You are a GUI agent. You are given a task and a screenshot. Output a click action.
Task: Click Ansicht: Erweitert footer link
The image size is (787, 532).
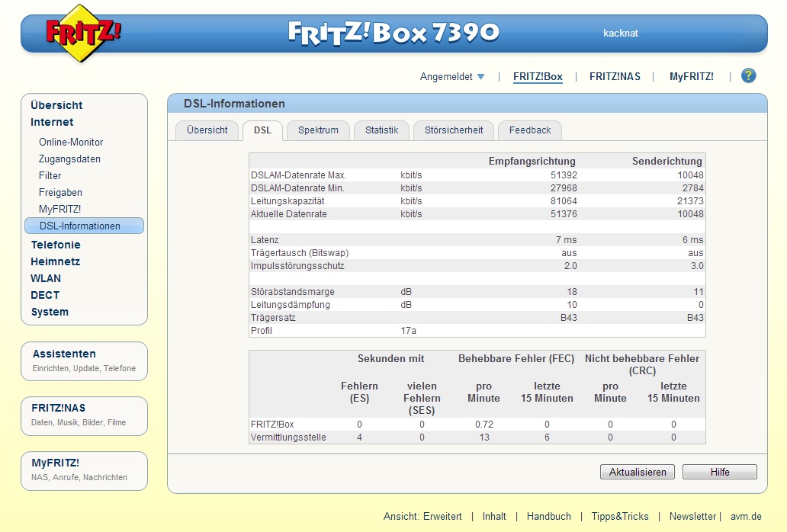(422, 517)
